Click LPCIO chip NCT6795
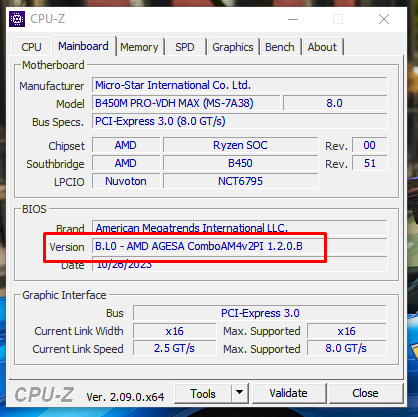418x417 pixels. pyautogui.click(x=240, y=181)
